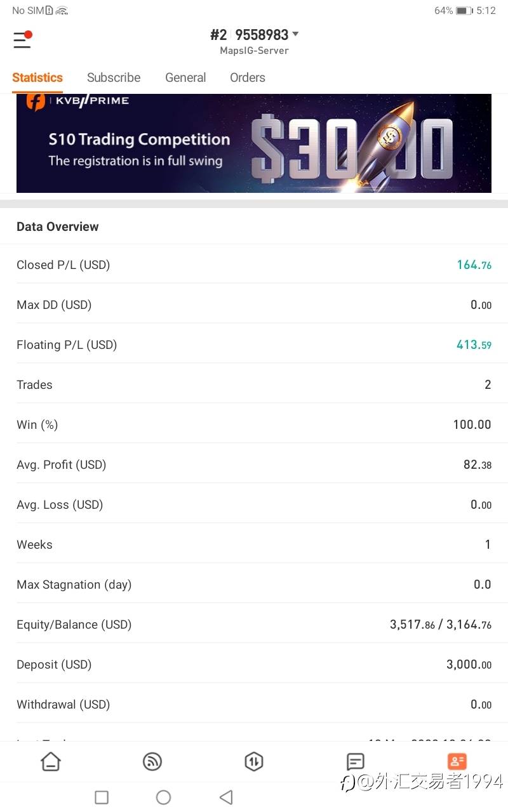Screen dimensions: 508x812
Task: Switch to the Subscribe tab
Action: [114, 77]
